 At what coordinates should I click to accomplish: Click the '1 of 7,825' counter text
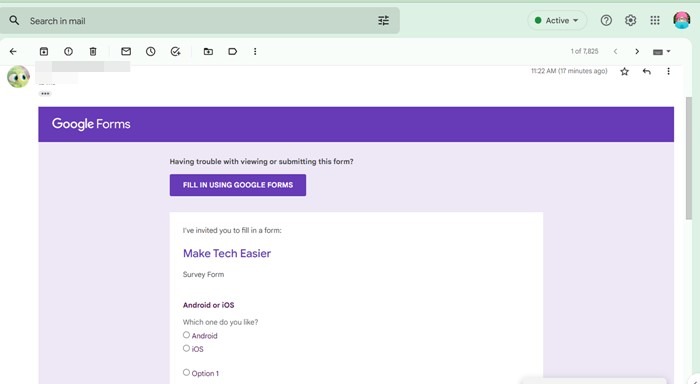click(x=584, y=51)
